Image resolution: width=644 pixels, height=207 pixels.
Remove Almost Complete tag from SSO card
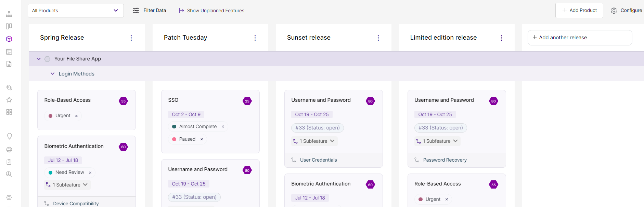(x=223, y=127)
